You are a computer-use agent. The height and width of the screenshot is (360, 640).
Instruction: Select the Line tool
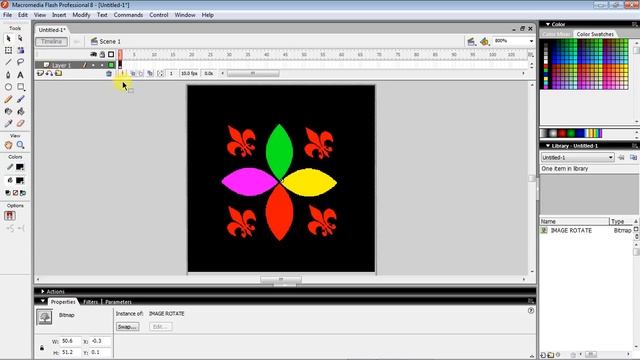(x=8, y=62)
